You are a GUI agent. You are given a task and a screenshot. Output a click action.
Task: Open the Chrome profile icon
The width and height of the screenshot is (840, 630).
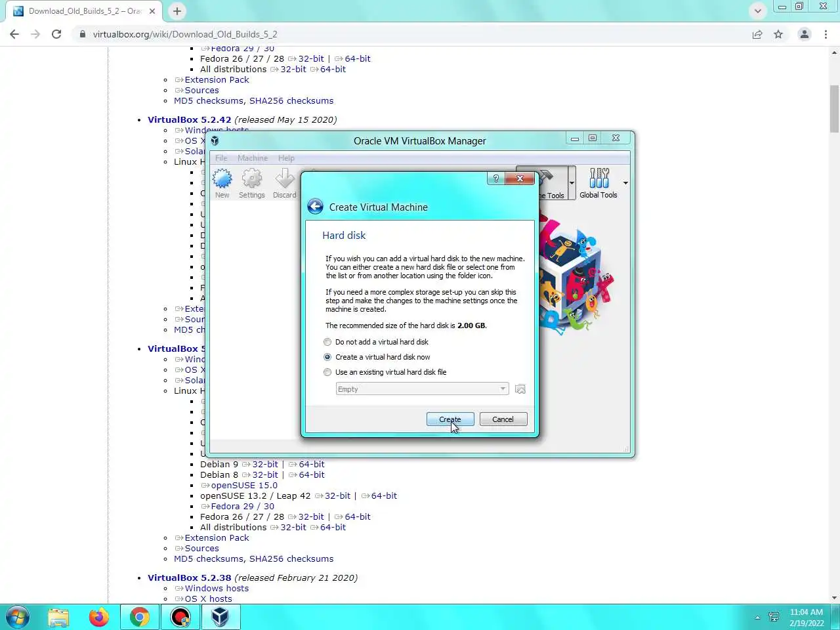coord(804,34)
